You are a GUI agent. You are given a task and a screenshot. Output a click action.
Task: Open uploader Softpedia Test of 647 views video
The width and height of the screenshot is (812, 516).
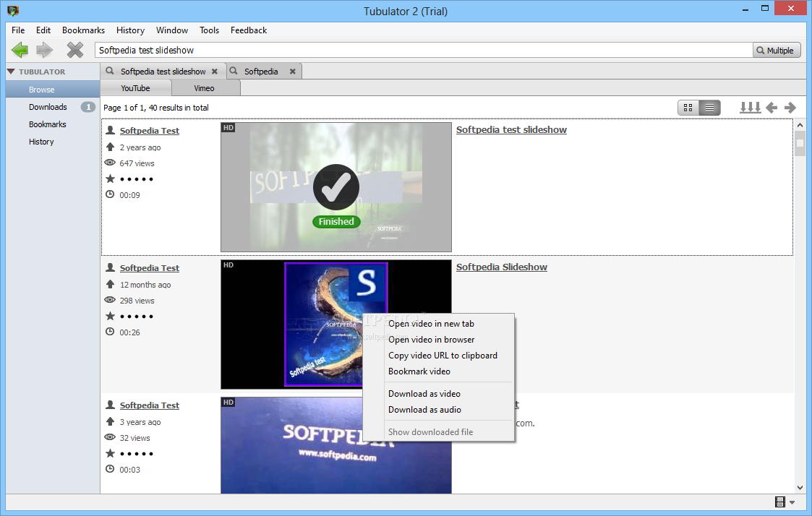pos(150,131)
